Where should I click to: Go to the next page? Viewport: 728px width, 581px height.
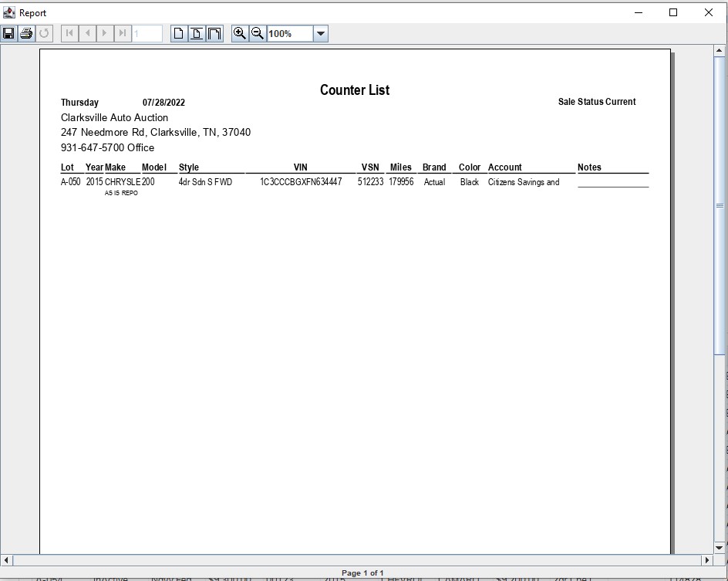(x=105, y=33)
